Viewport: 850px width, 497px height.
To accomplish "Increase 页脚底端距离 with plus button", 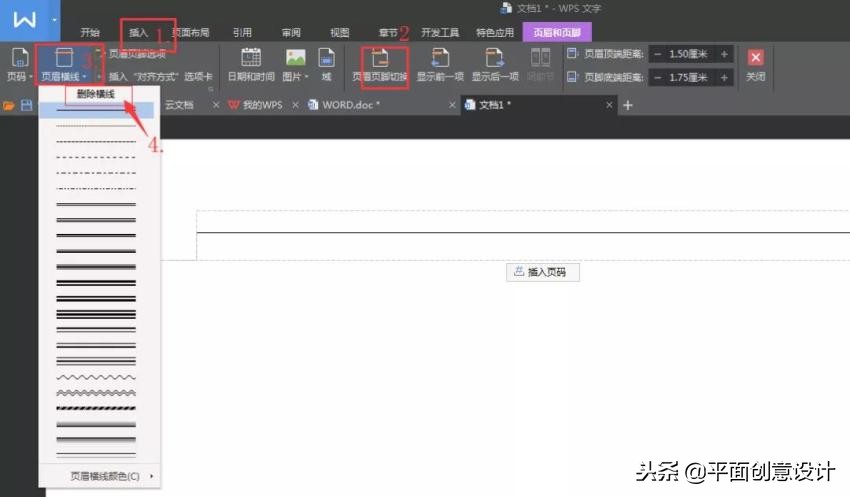I will tap(724, 78).
